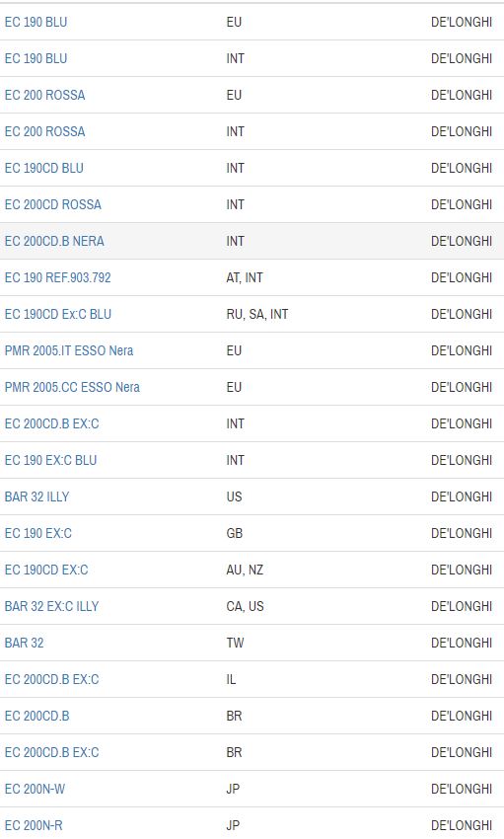Click the BAR 32 ILLY link

36,496
